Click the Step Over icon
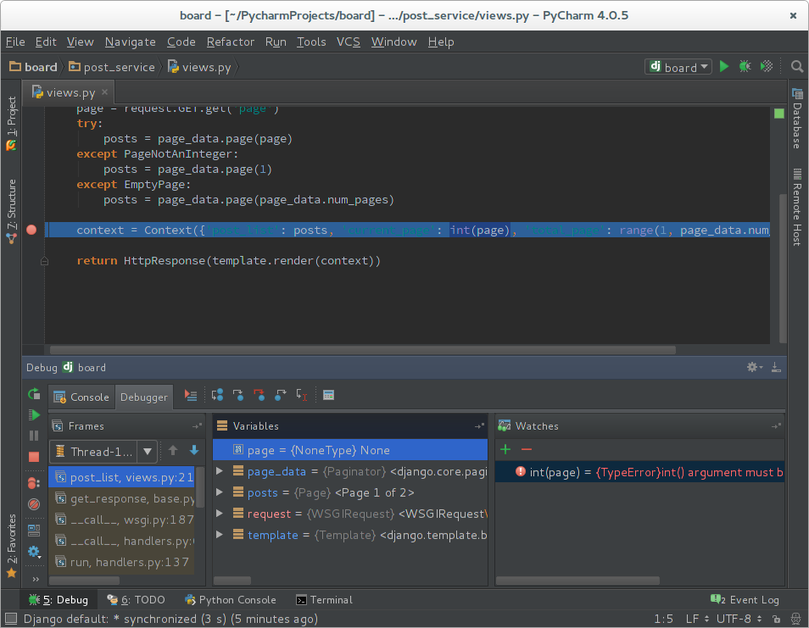Image resolution: width=809 pixels, height=628 pixels. coord(217,395)
